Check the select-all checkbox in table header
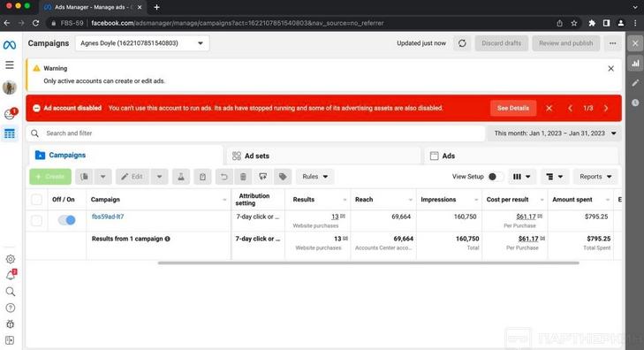This screenshot has width=644, height=350. point(36,200)
